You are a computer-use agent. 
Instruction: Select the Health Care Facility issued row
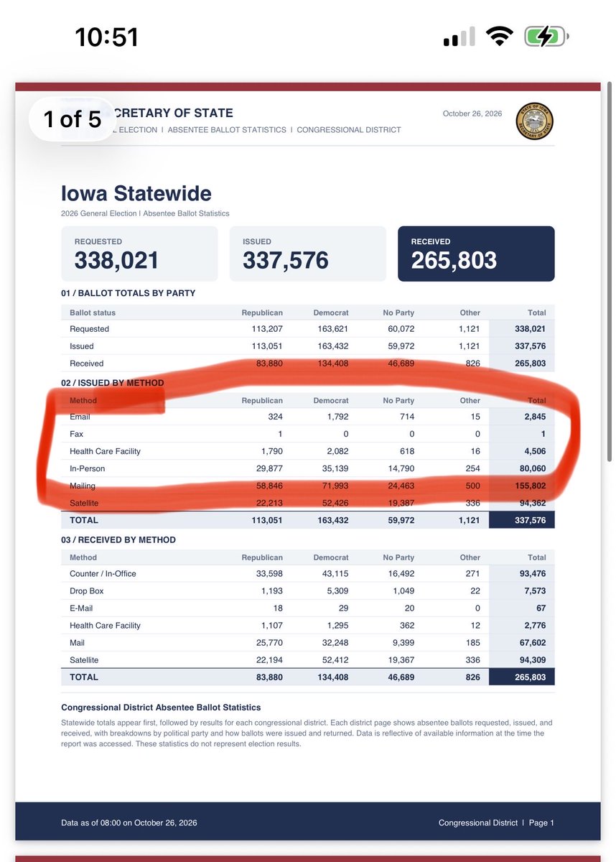coord(308,451)
